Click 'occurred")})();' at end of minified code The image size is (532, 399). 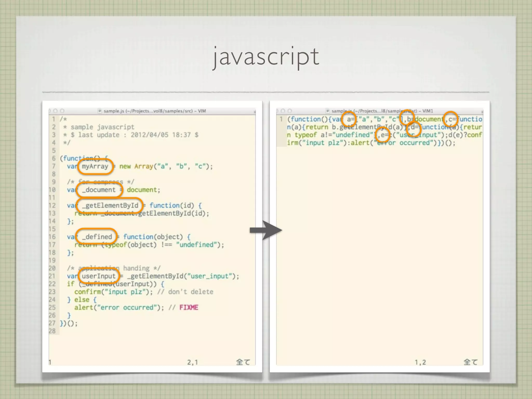428,143
